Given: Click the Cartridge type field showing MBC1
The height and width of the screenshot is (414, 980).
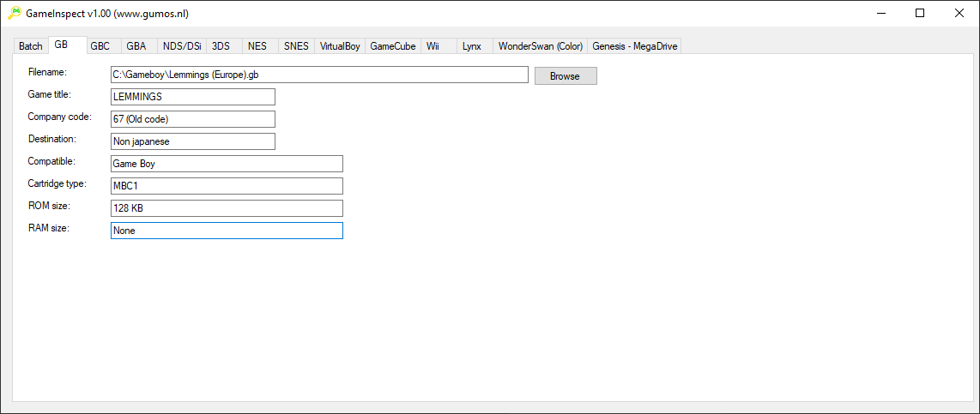Looking at the screenshot, I should click(227, 186).
